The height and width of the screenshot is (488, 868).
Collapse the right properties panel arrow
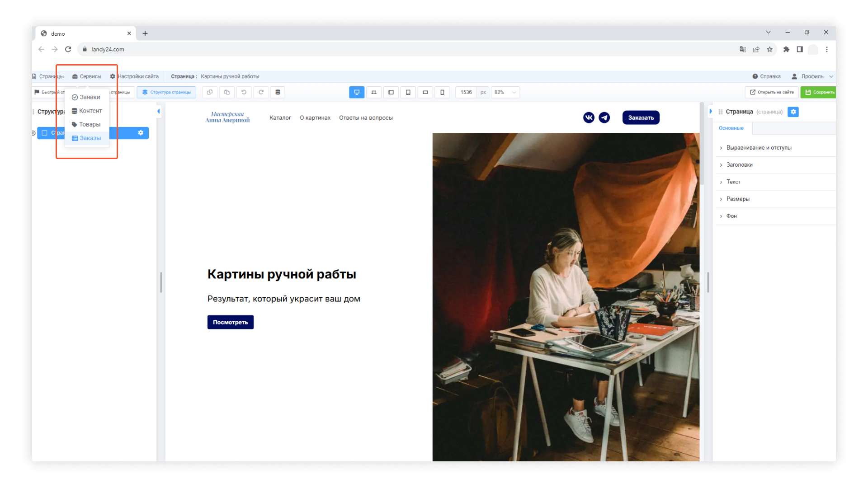tap(711, 111)
